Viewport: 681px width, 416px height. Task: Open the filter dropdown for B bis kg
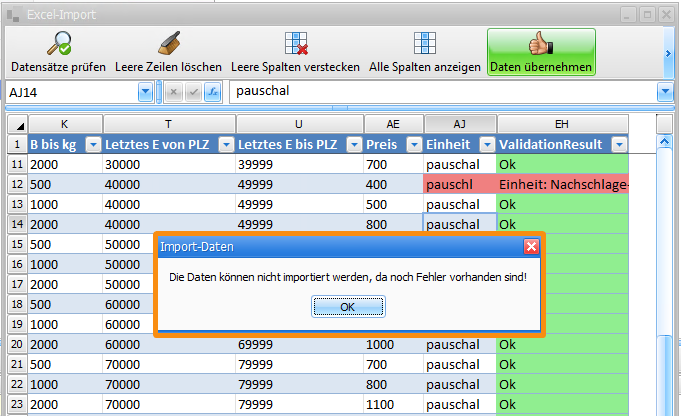[93, 144]
